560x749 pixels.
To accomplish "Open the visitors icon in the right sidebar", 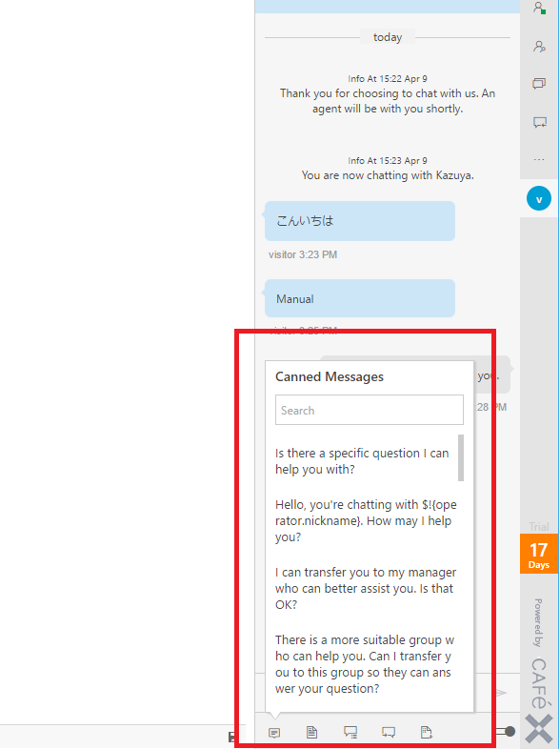I will click(x=539, y=47).
